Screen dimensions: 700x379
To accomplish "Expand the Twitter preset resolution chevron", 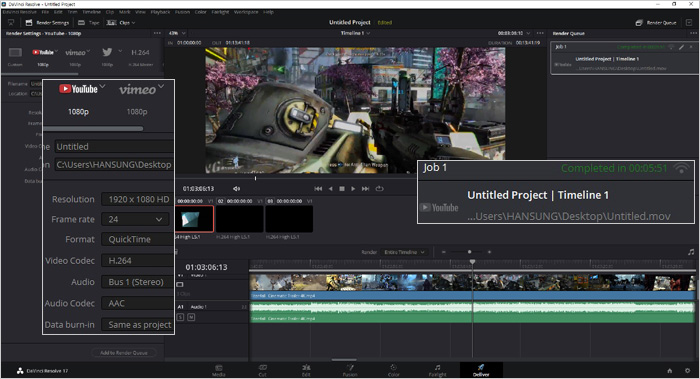I will tap(120, 51).
